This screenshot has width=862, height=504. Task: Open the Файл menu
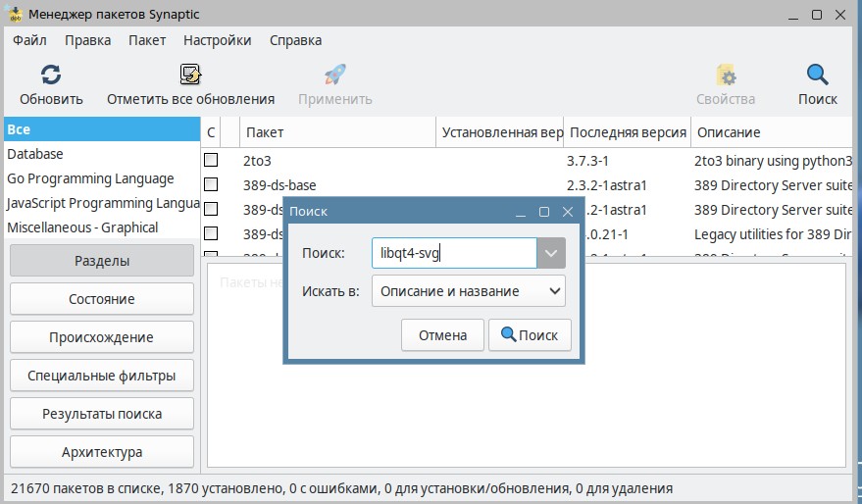click(x=29, y=40)
